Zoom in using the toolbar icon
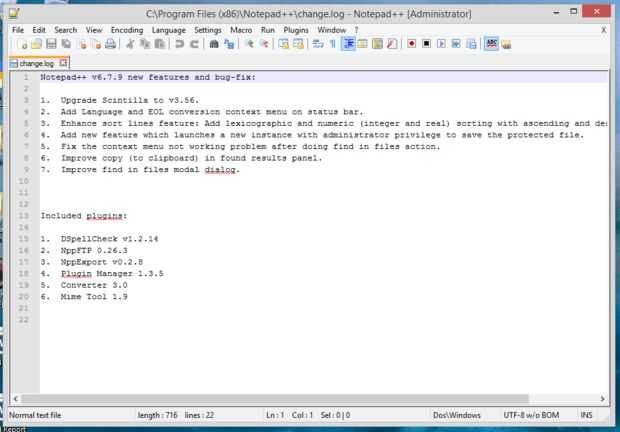 coord(249,44)
